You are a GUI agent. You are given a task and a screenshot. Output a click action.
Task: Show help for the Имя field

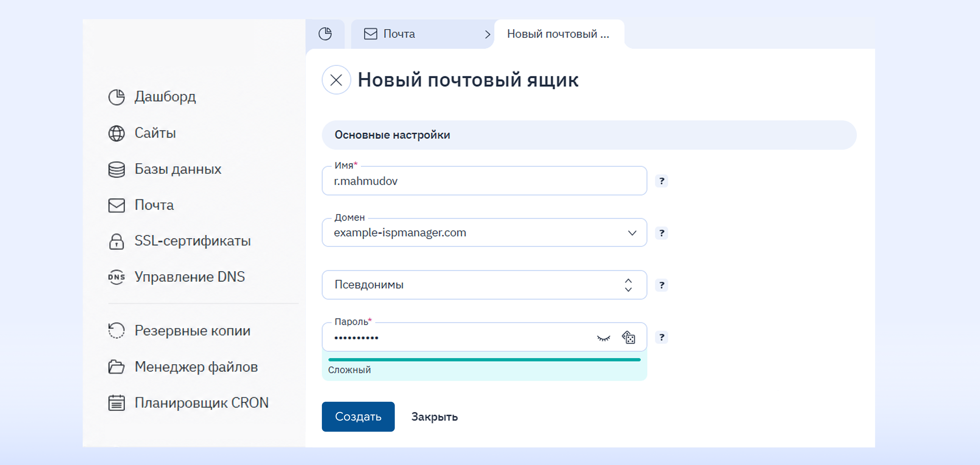662,181
